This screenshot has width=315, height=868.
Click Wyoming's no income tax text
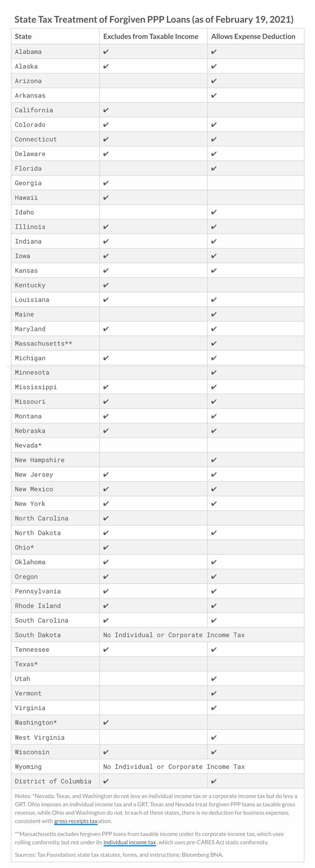174,767
